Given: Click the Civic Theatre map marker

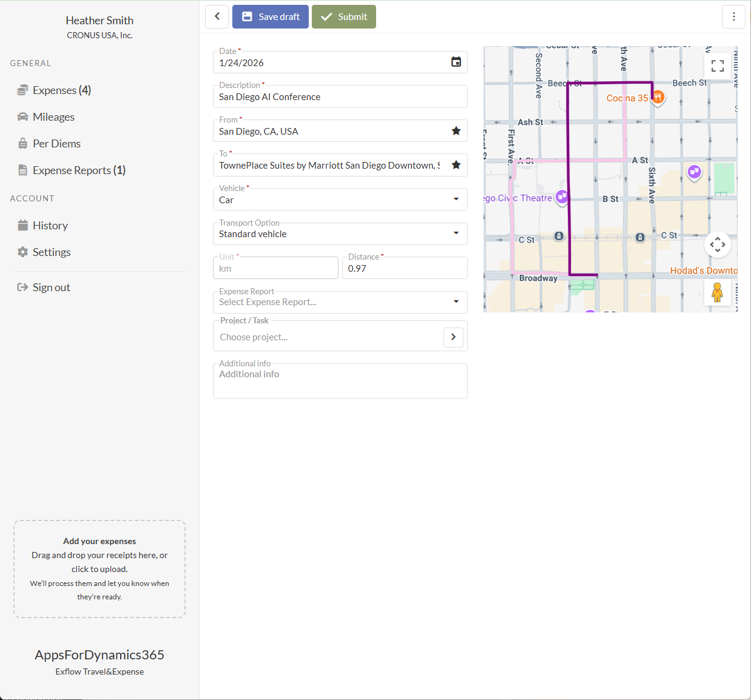Looking at the screenshot, I should click(562, 197).
